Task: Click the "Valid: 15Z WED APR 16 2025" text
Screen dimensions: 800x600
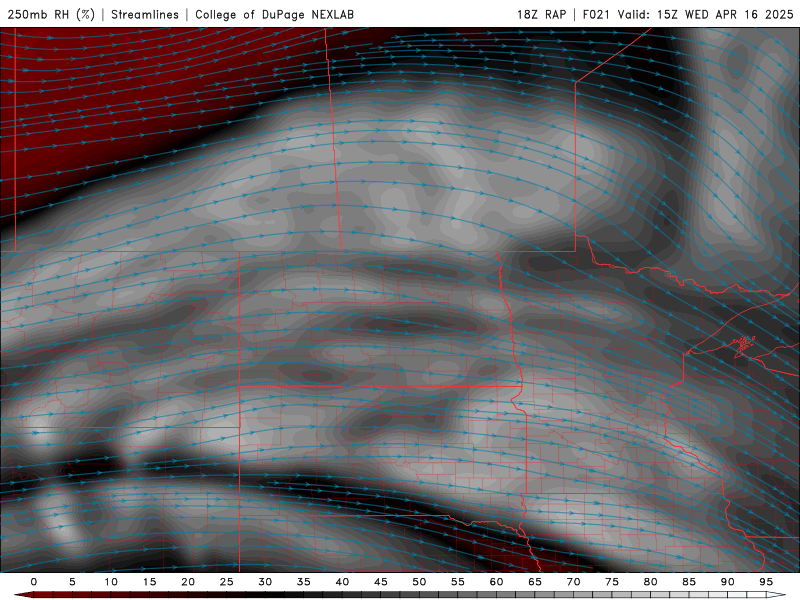Action: 705,14
